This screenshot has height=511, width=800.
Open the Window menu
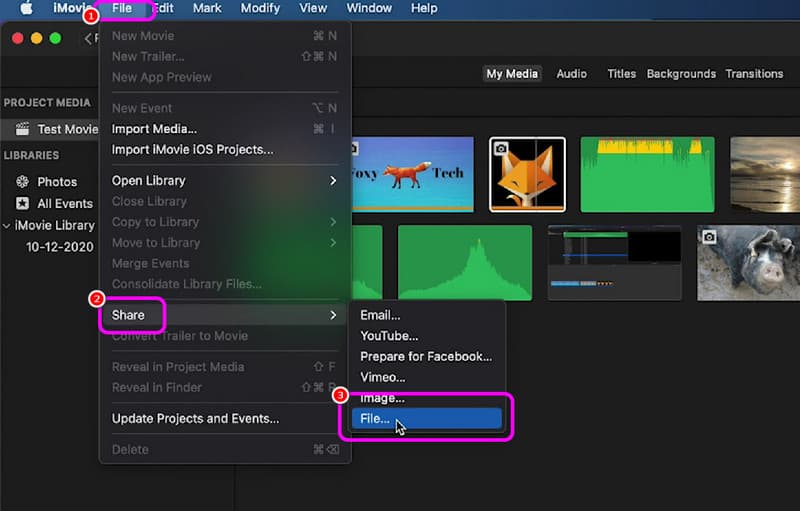tap(369, 8)
